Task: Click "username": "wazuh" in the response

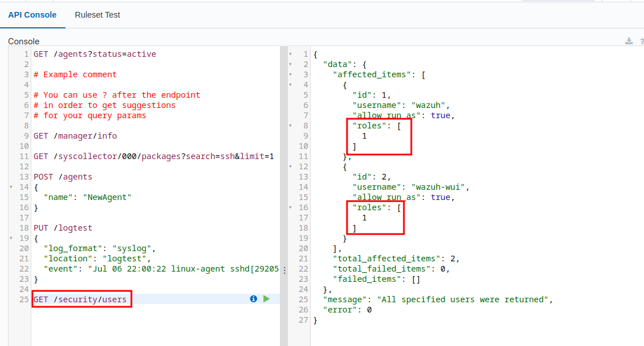Action: [401, 105]
